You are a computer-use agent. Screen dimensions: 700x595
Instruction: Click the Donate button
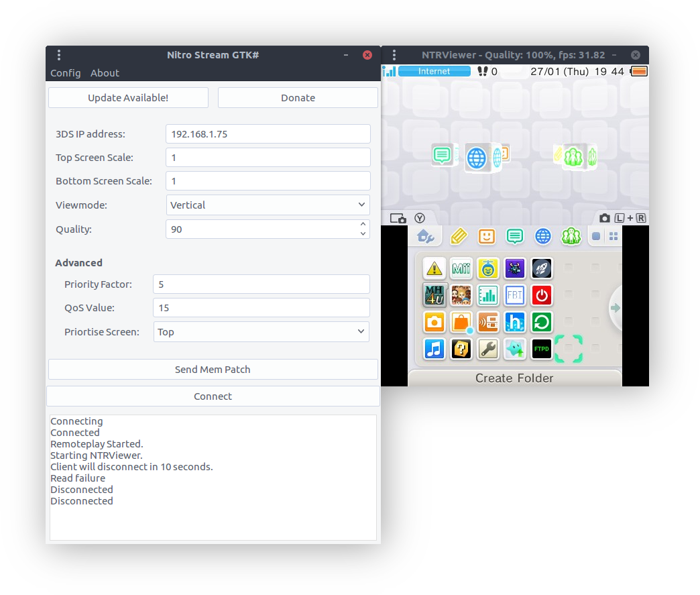point(298,98)
